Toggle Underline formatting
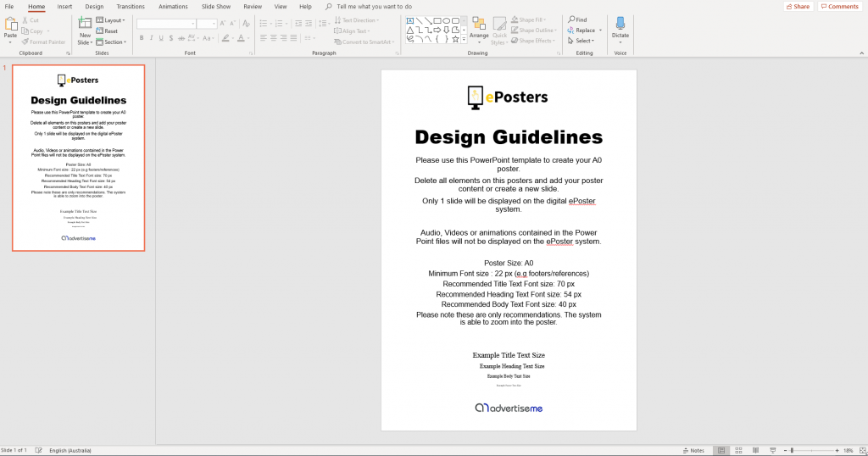This screenshot has width=868, height=456. (161, 38)
